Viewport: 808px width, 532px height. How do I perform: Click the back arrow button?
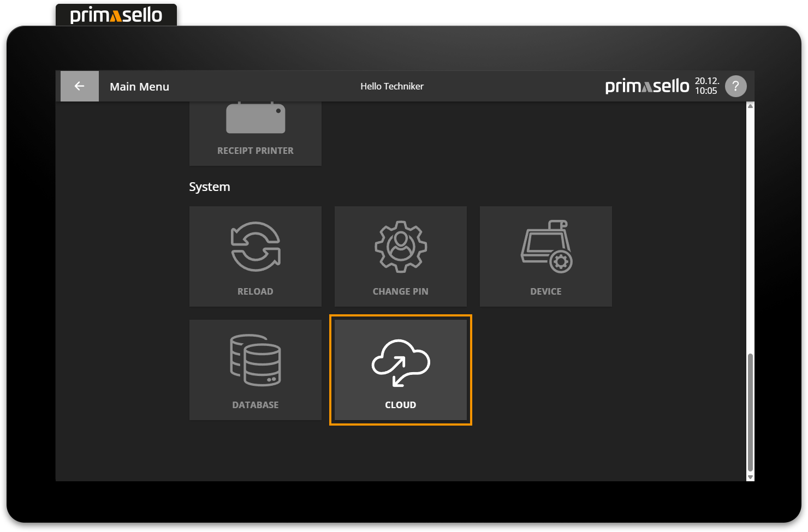[79, 86]
